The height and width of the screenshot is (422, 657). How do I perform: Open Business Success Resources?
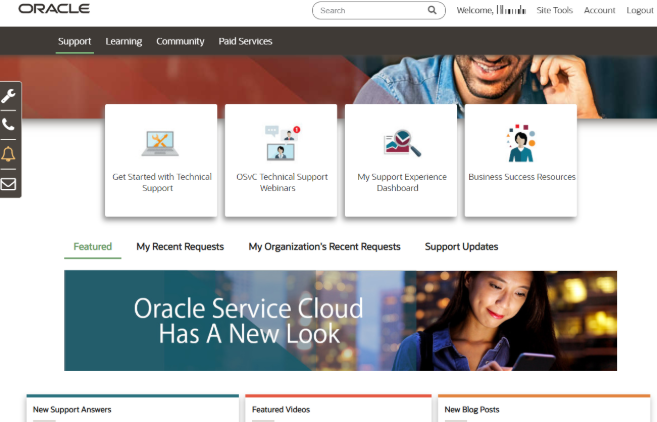click(x=521, y=160)
